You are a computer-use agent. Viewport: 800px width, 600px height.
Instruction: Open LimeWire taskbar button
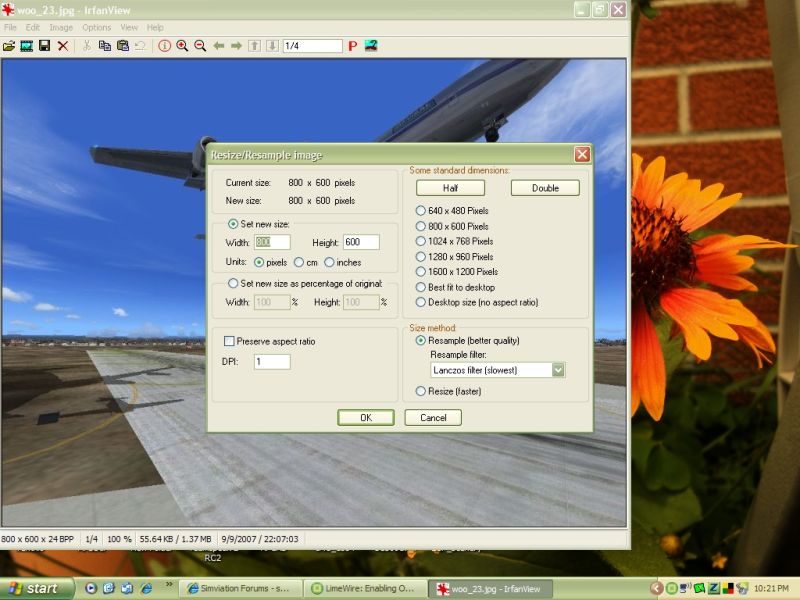(365, 588)
